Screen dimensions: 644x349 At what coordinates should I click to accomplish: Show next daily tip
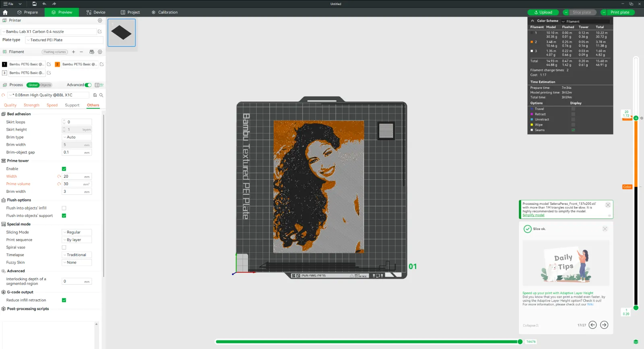[x=604, y=325]
